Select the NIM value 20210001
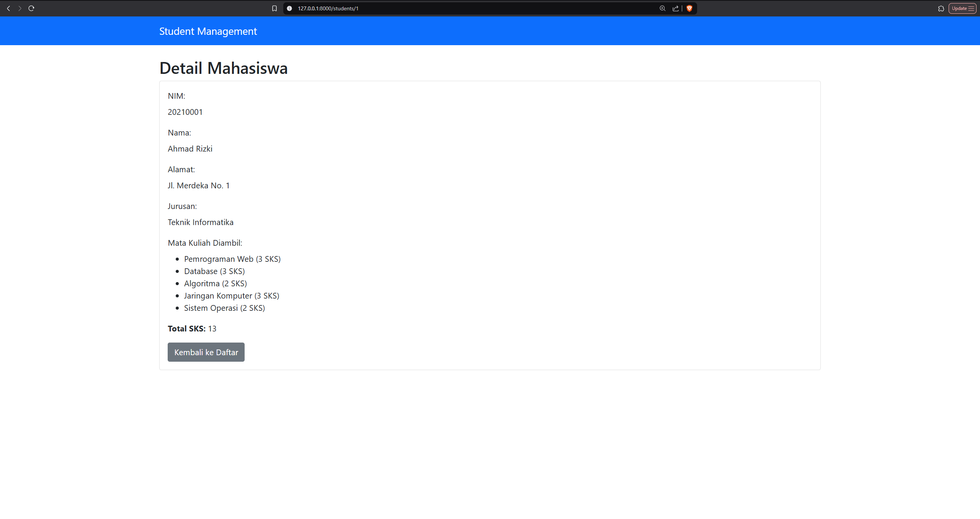This screenshot has width=980, height=519. point(185,112)
